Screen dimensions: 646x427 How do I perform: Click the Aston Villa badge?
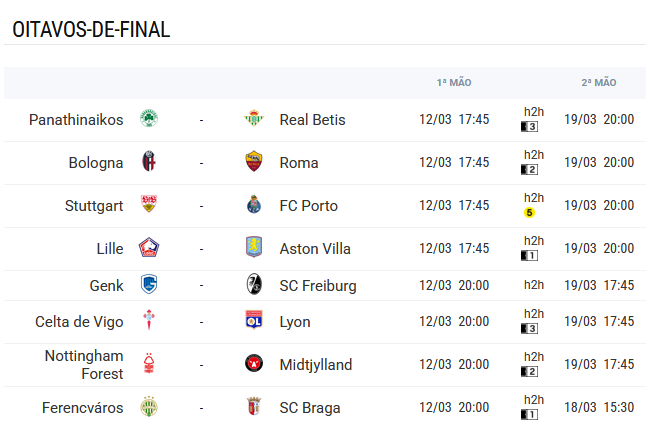(253, 248)
